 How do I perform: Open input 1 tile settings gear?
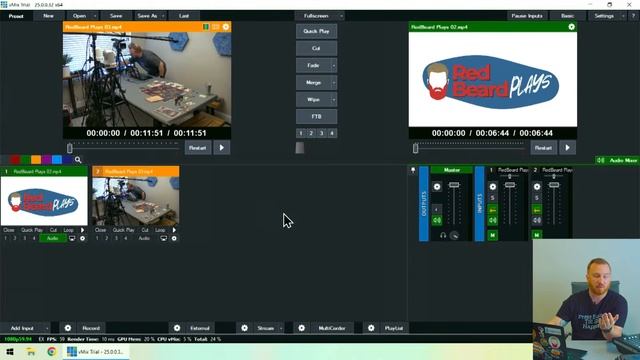[82, 238]
